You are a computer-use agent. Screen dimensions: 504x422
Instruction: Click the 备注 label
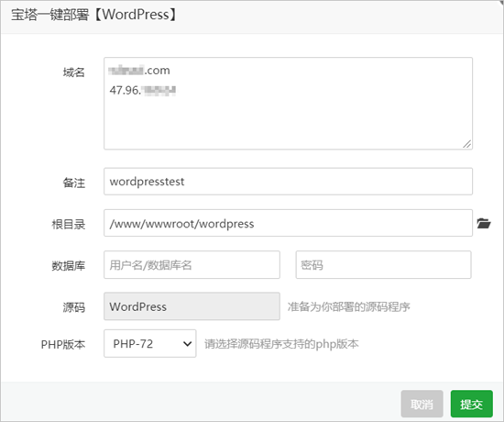(73, 183)
